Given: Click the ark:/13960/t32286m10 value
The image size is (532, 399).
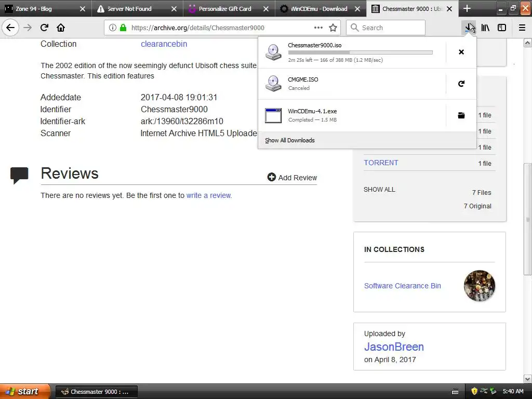Looking at the screenshot, I should point(182,121).
